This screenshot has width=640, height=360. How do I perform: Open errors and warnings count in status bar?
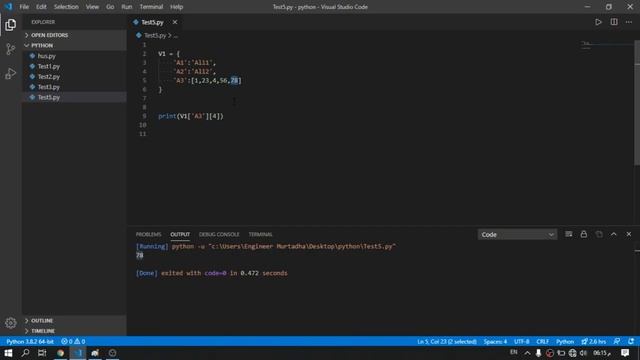[x=73, y=342]
